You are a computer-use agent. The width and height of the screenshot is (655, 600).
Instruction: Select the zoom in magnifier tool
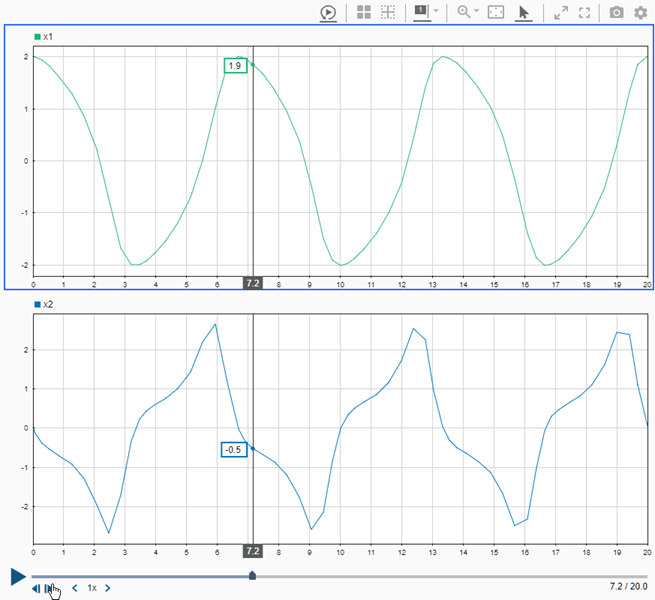464,12
